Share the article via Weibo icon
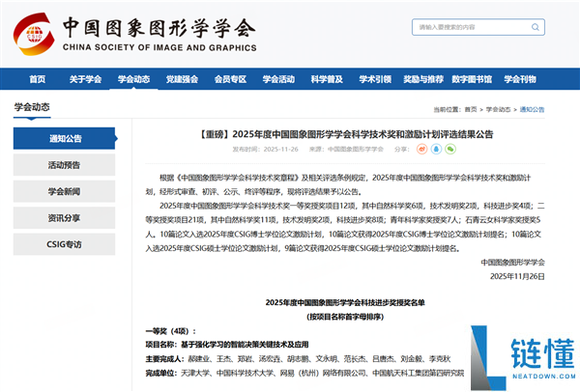580x392 pixels. pos(421,149)
